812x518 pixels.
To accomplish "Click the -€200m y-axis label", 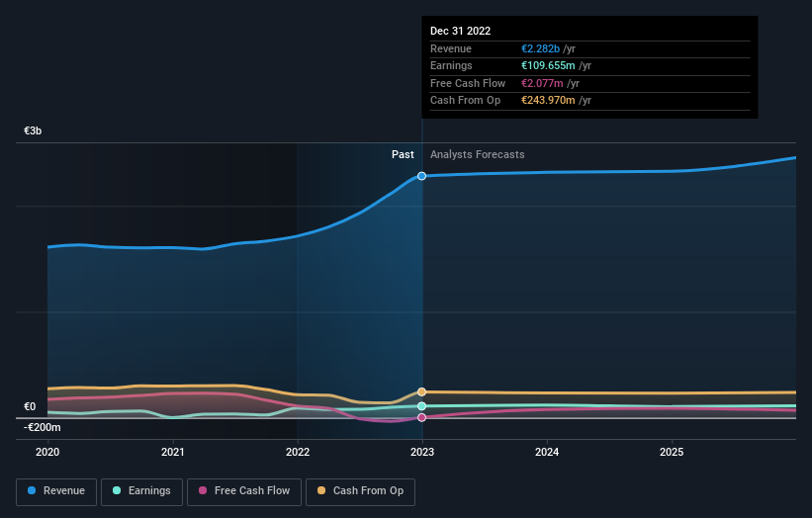I will click(42, 427).
